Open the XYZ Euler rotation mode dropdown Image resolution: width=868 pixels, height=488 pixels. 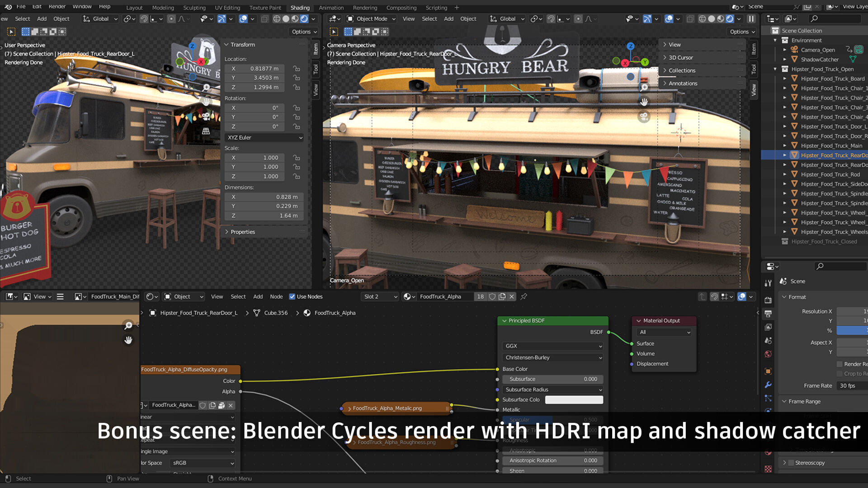tap(264, 137)
